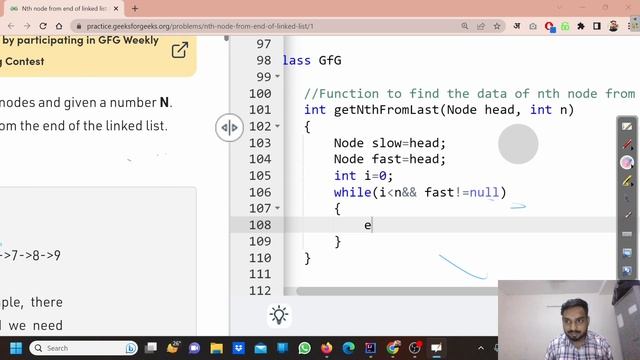Open the green circular extension icon
The height and width of the screenshot is (360, 640).
click(x=565, y=27)
